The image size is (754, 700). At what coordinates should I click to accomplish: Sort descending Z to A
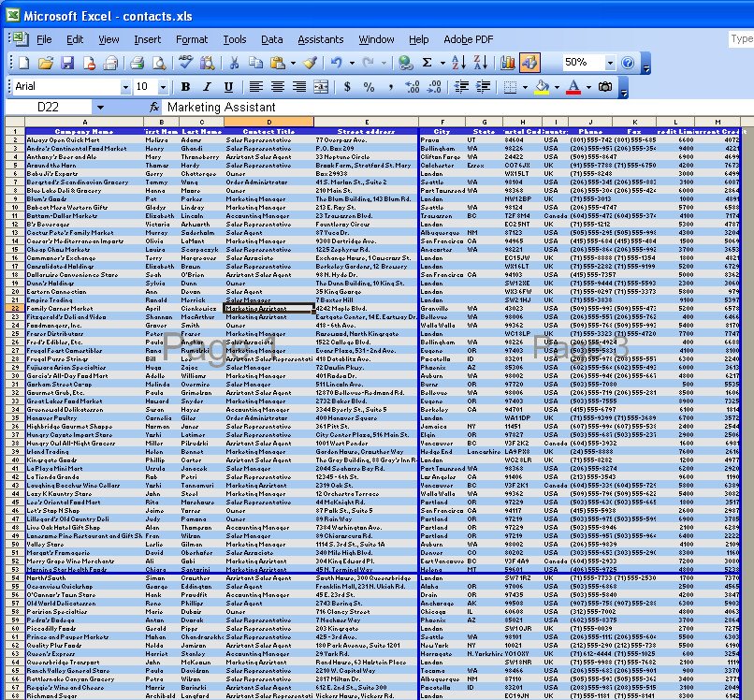tap(481, 63)
